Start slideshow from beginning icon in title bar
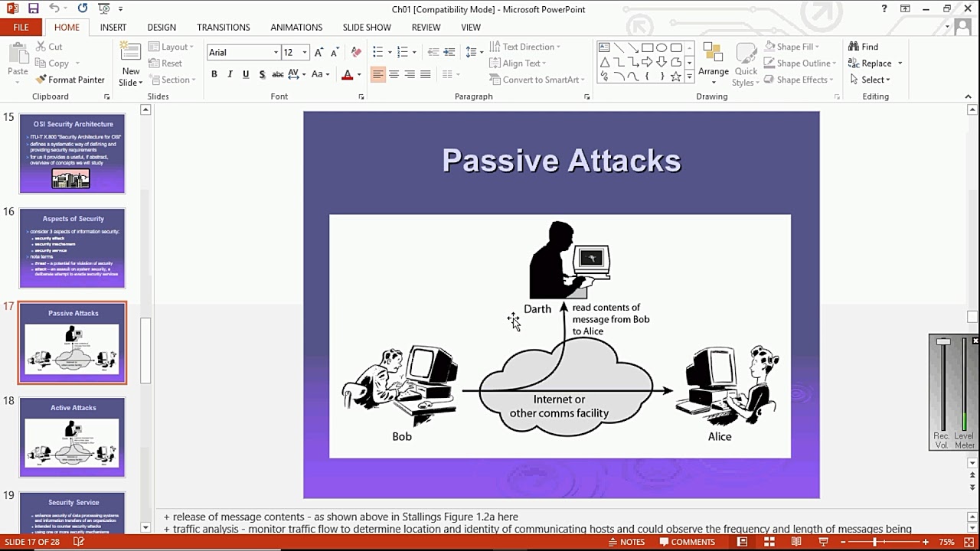The height and width of the screenshot is (551, 980). (x=104, y=8)
